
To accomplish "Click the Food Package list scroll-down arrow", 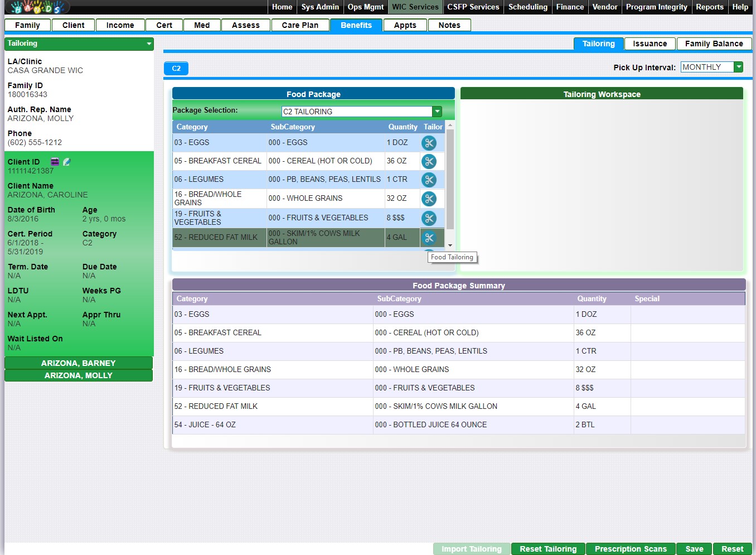I will tap(450, 245).
